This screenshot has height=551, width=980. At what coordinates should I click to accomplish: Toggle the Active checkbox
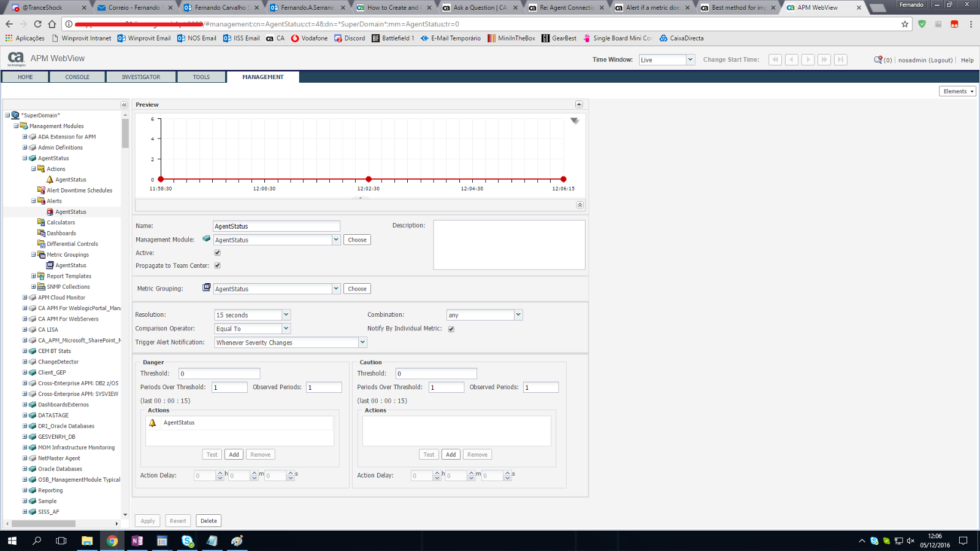tap(217, 253)
